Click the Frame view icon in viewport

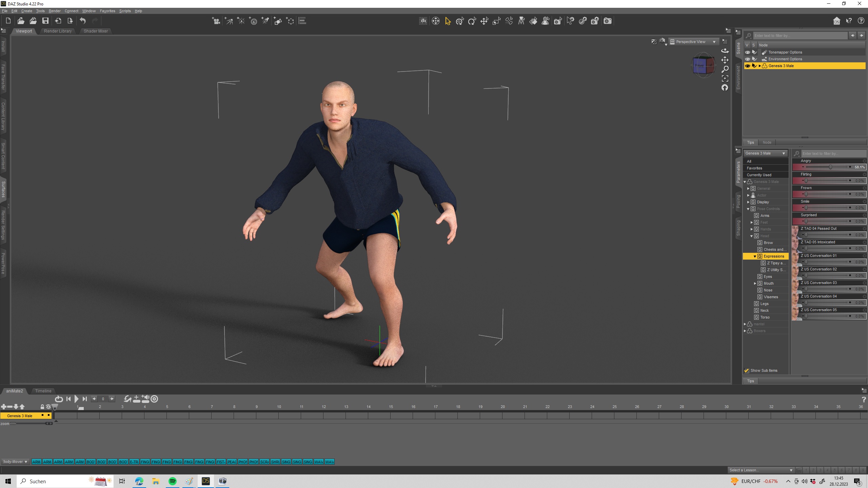(x=725, y=79)
